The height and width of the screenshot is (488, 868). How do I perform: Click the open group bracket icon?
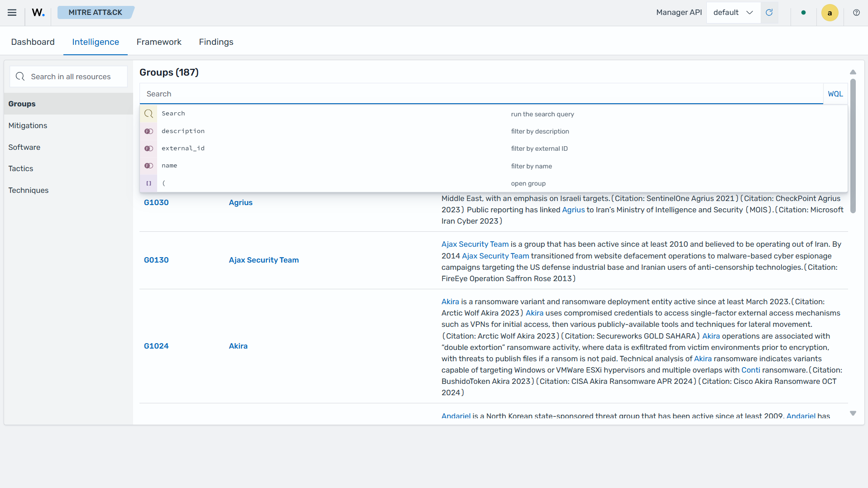[149, 183]
